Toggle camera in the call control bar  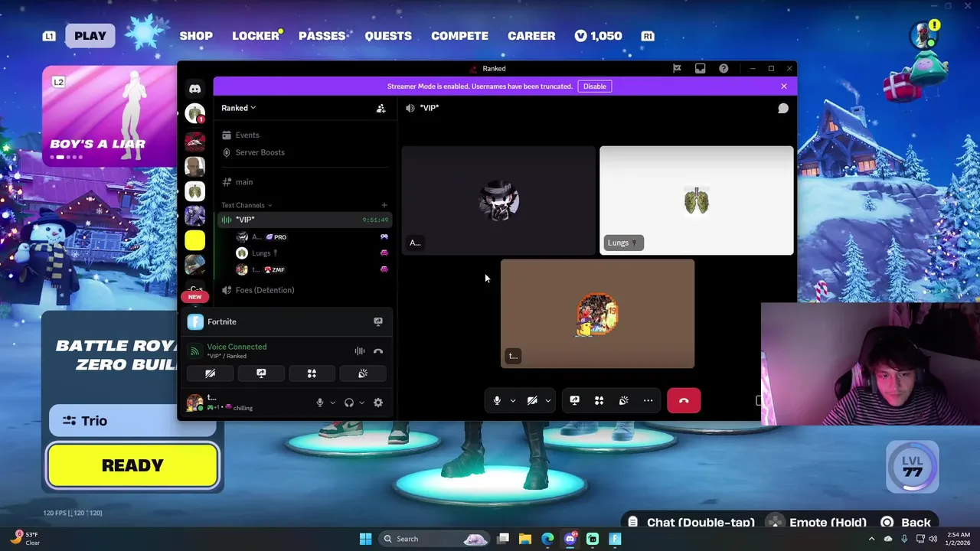click(x=532, y=400)
